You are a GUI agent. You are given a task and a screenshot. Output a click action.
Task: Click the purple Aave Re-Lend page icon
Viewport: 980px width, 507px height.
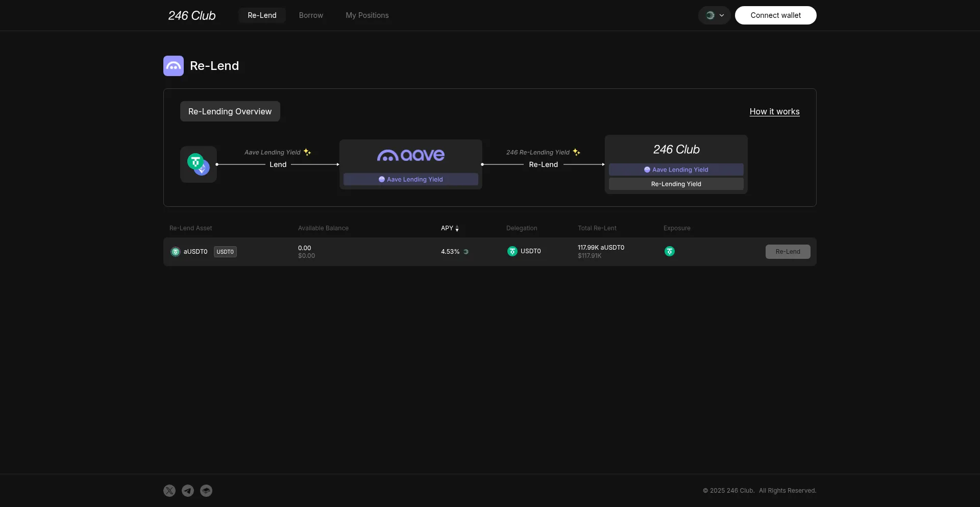(x=174, y=66)
